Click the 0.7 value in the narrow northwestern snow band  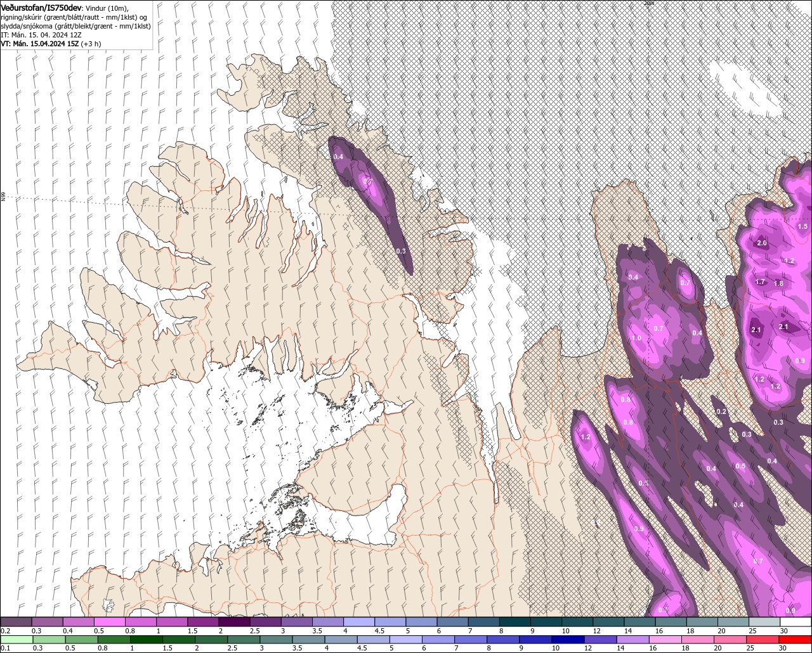(367, 181)
